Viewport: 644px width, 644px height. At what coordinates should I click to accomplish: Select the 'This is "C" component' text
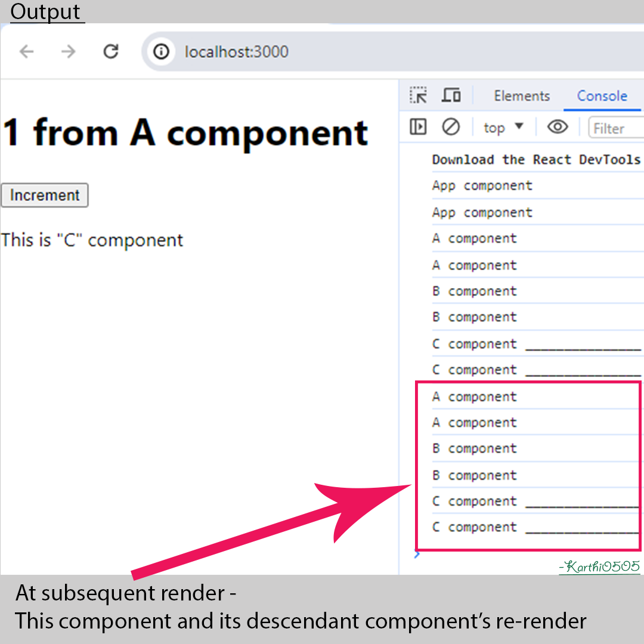[x=92, y=240]
